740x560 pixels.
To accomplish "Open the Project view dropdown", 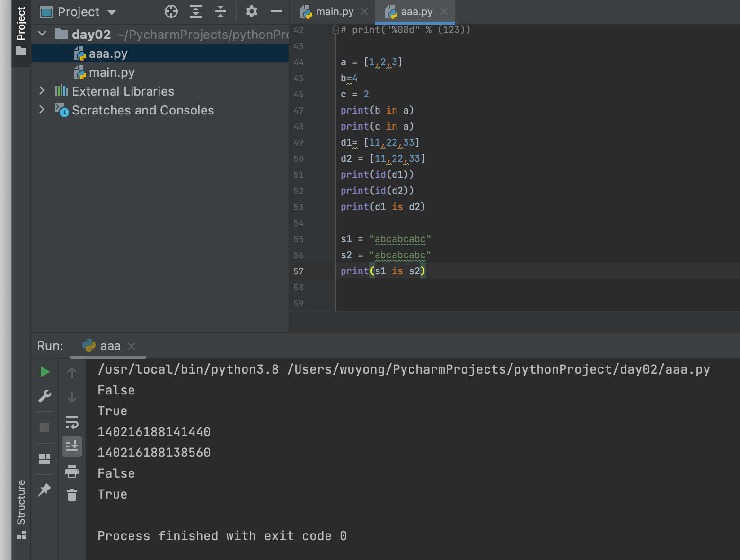I will tap(112, 12).
